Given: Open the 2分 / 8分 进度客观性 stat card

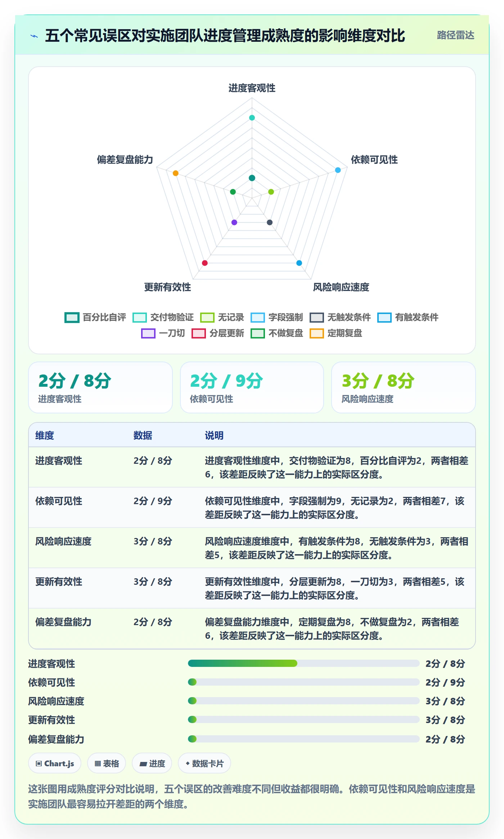Looking at the screenshot, I should click(100, 387).
